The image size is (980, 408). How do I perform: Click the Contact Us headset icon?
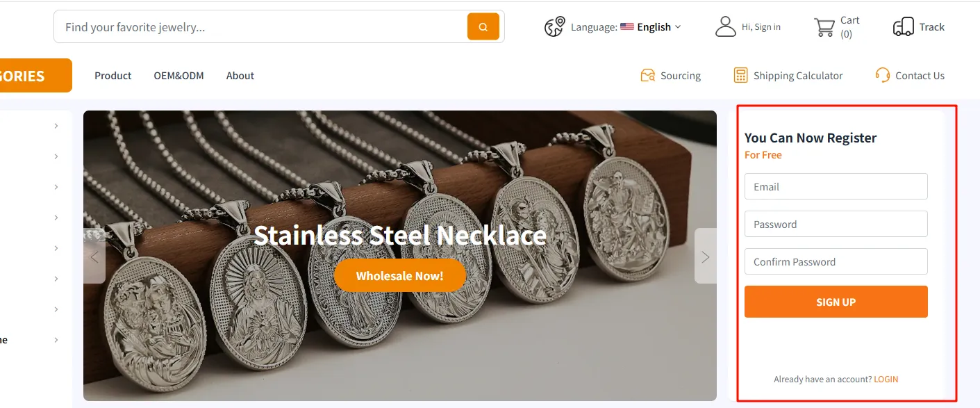pyautogui.click(x=883, y=75)
